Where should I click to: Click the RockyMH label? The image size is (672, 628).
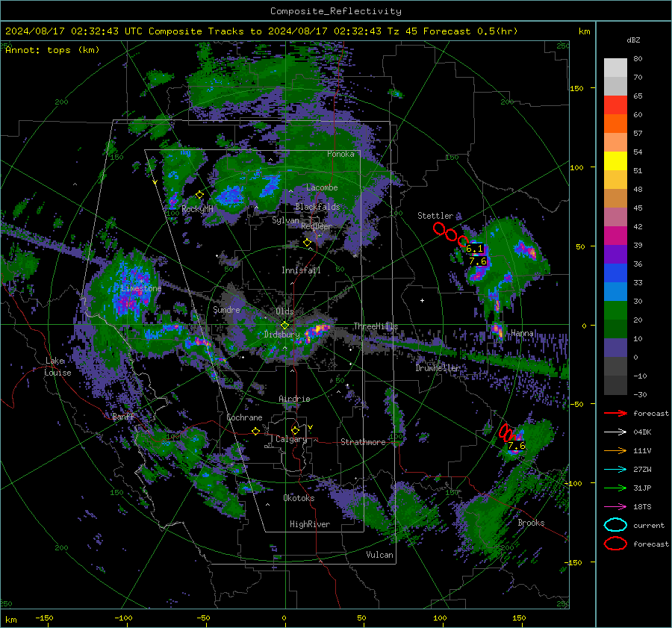(197, 209)
